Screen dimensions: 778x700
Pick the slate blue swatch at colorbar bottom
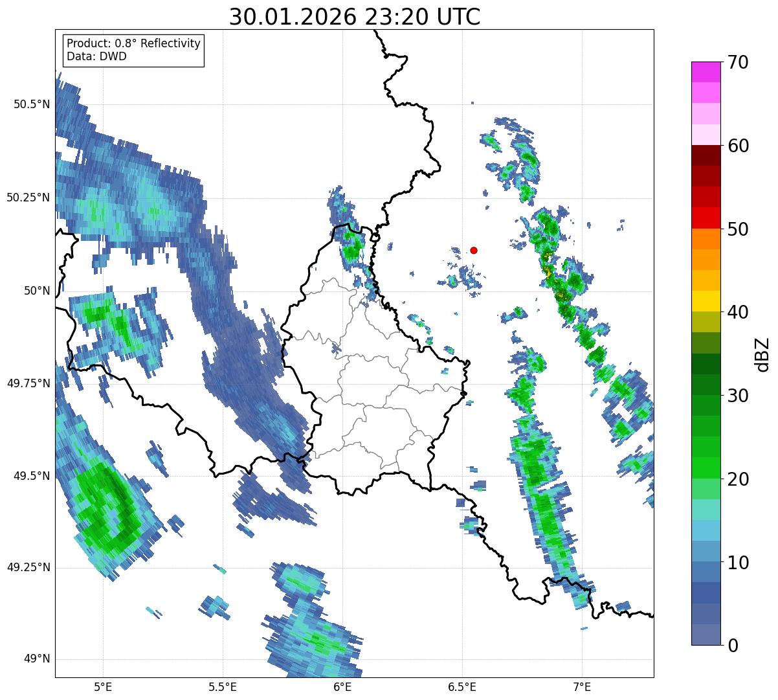[706, 635]
